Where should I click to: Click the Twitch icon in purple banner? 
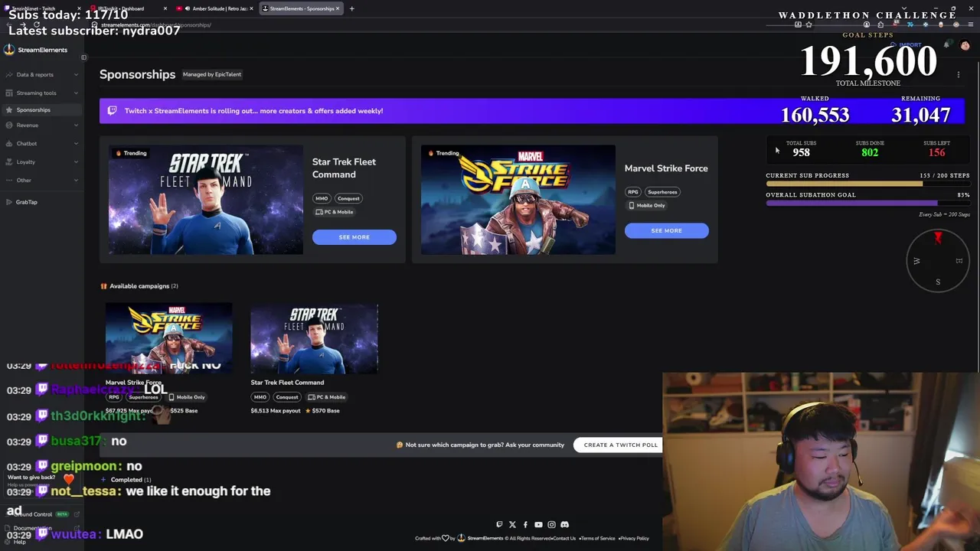pos(112,110)
